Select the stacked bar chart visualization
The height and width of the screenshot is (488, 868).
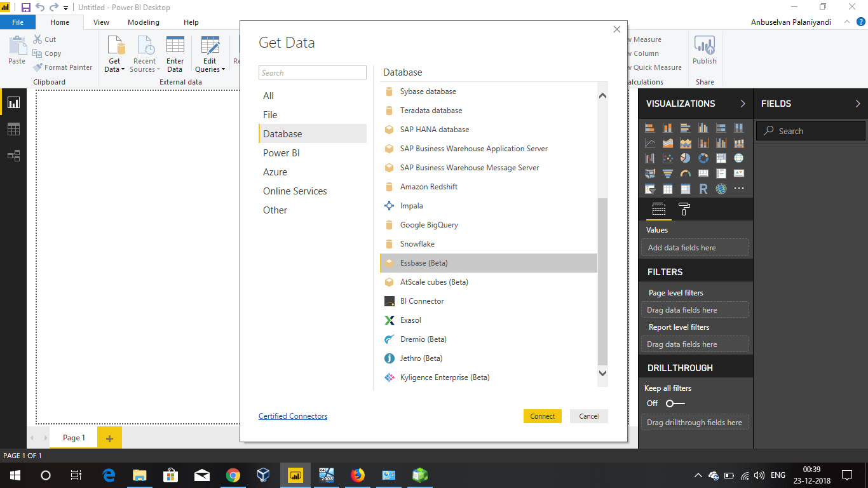click(650, 128)
